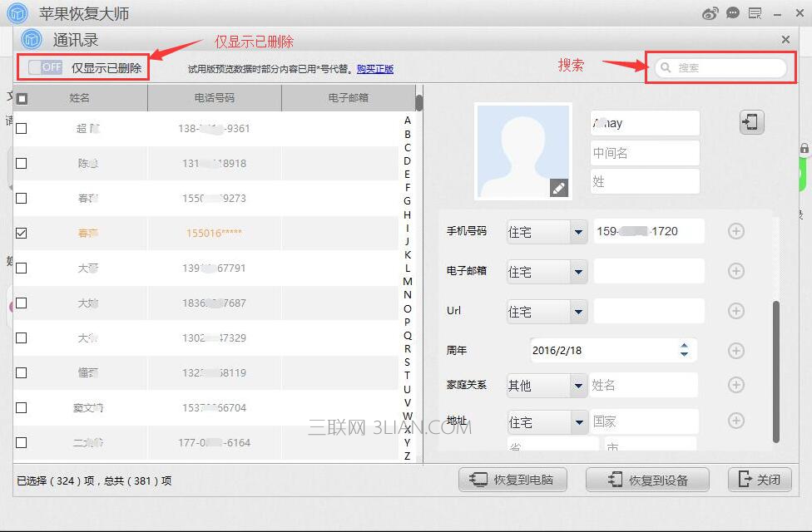
Task: Jump to letter A in index
Action: pos(408,120)
